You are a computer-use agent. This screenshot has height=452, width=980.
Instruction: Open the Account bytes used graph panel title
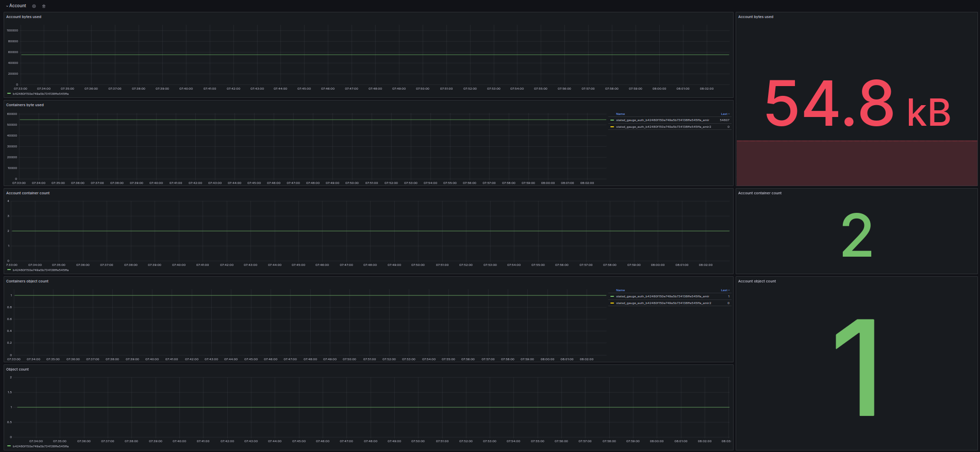pyautogui.click(x=24, y=17)
